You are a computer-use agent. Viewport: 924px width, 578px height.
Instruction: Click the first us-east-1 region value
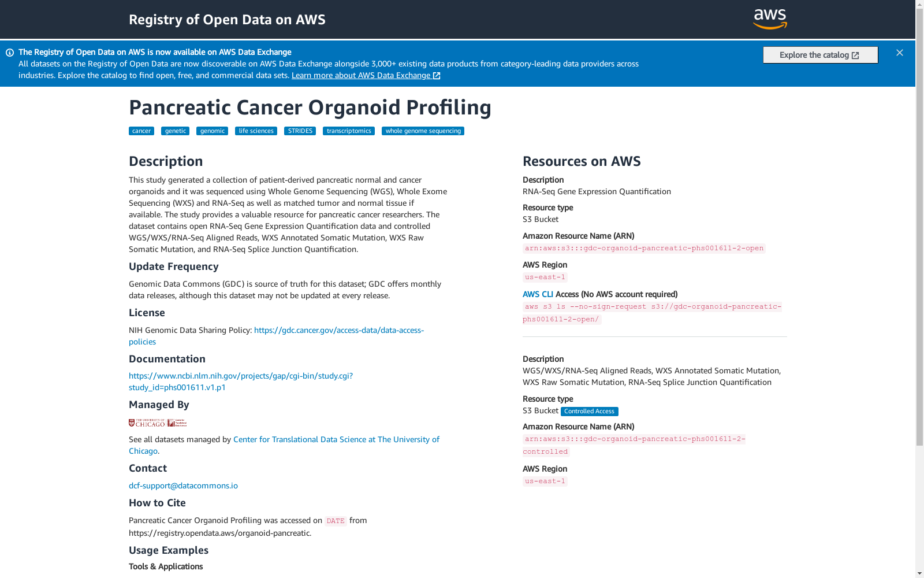pyautogui.click(x=545, y=277)
